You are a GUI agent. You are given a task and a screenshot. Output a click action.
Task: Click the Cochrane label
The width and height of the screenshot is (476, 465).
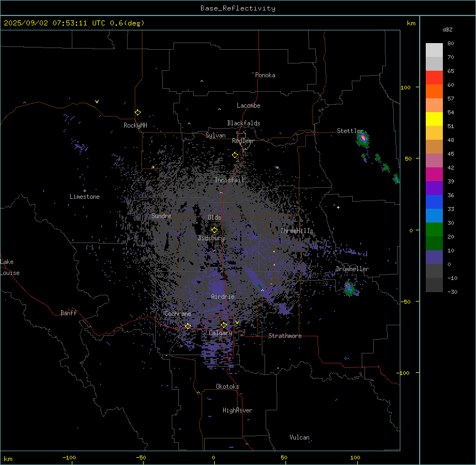pyautogui.click(x=178, y=314)
